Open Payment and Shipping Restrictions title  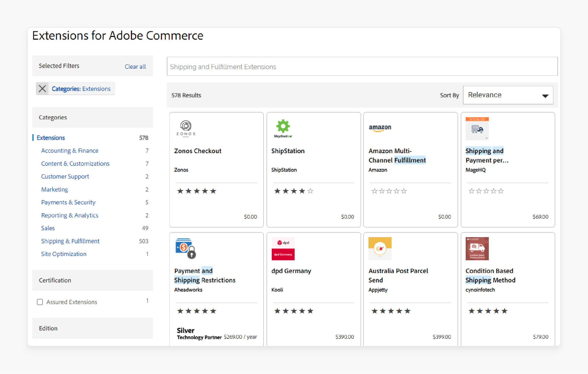tap(205, 276)
